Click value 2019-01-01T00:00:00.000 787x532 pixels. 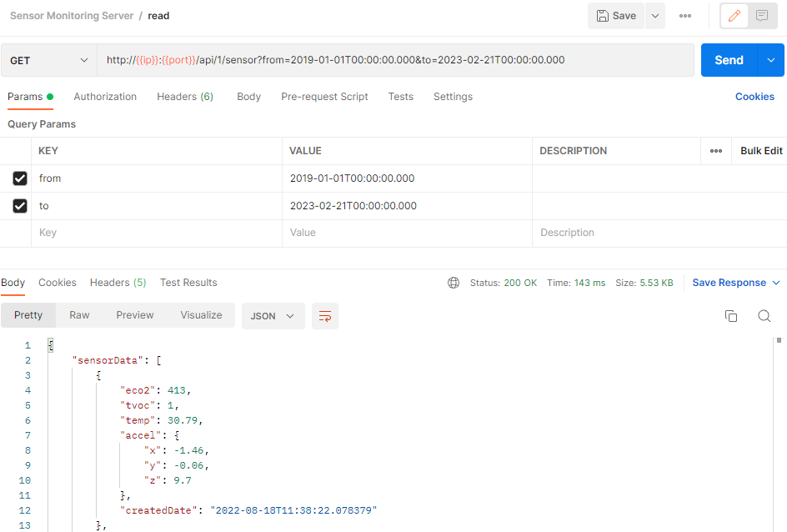click(353, 178)
